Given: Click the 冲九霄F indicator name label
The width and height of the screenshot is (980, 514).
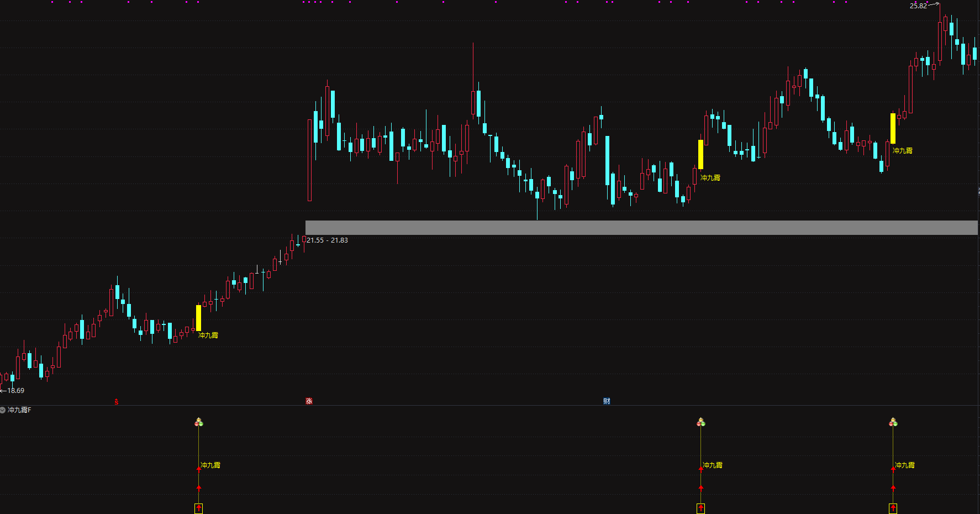Looking at the screenshot, I should [20, 410].
